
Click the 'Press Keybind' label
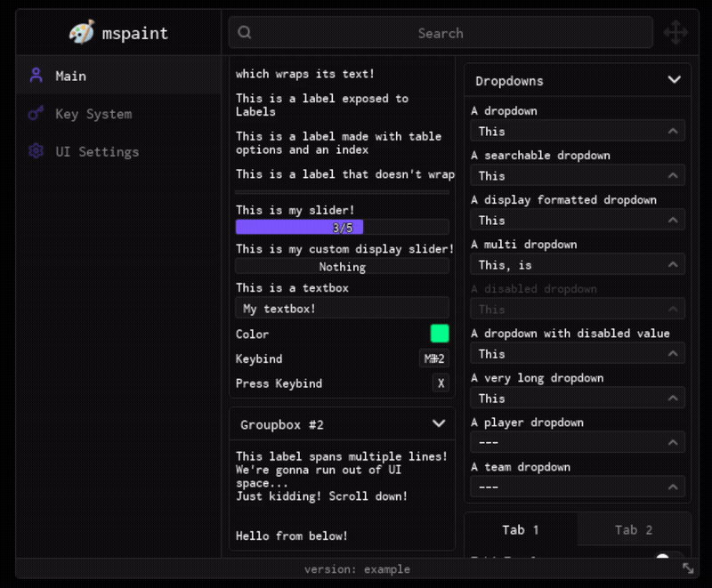point(279,383)
